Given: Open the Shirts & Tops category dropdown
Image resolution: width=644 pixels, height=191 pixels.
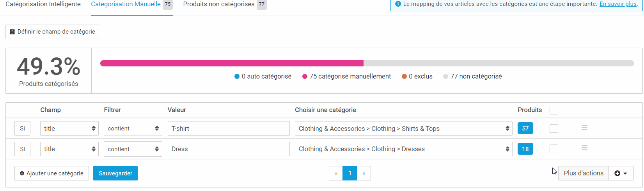Looking at the screenshot, I should (404, 129).
